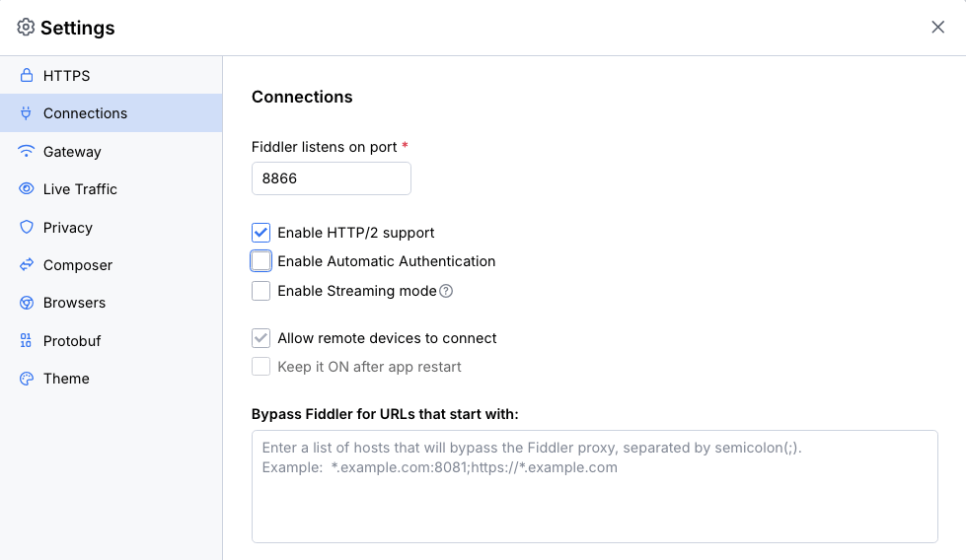The width and height of the screenshot is (966, 560).
Task: Go to the Gateway settings section
Action: [x=111, y=152]
